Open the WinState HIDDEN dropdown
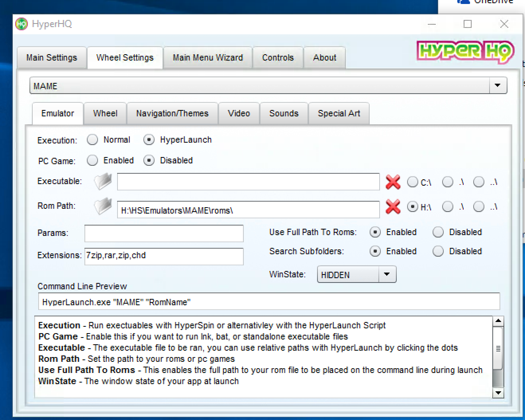This screenshot has width=525, height=420. (x=387, y=275)
